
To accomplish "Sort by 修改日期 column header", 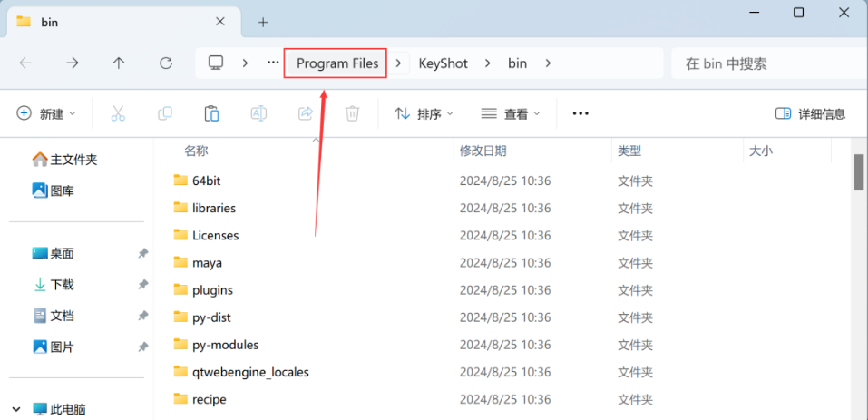I will point(483,151).
